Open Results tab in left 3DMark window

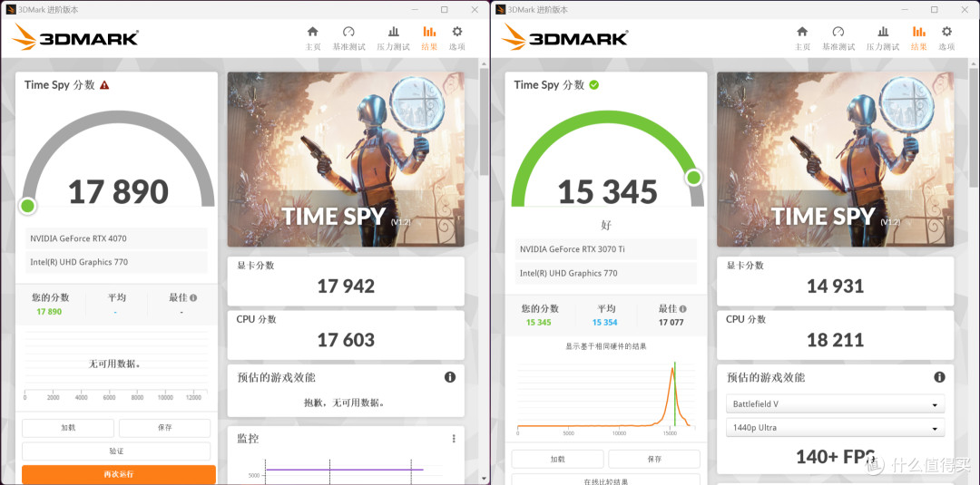click(429, 38)
